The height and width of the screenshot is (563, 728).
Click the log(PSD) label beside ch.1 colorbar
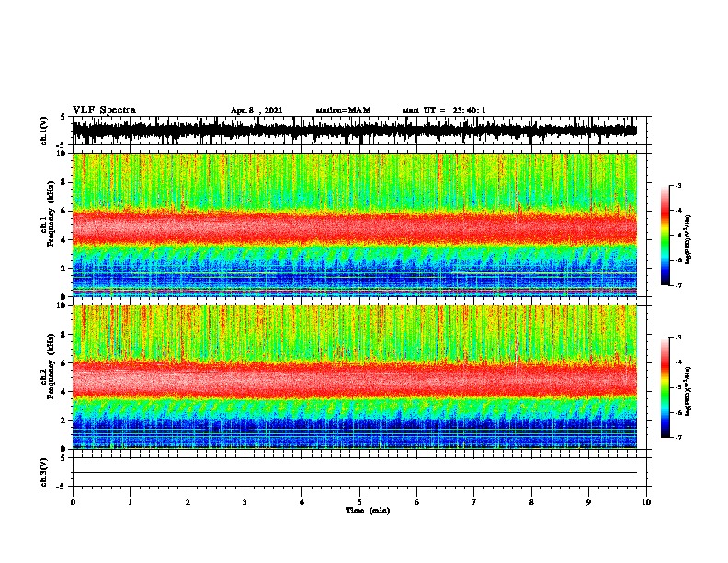688,239
